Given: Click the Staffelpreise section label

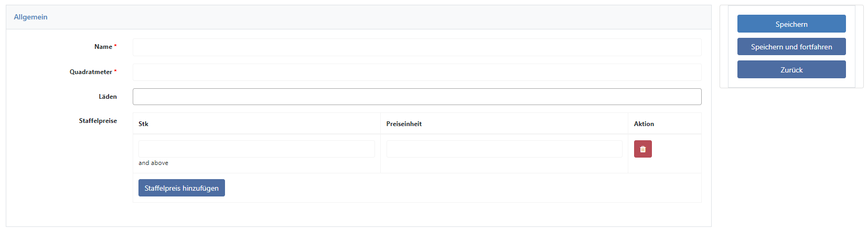Looking at the screenshot, I should [98, 121].
